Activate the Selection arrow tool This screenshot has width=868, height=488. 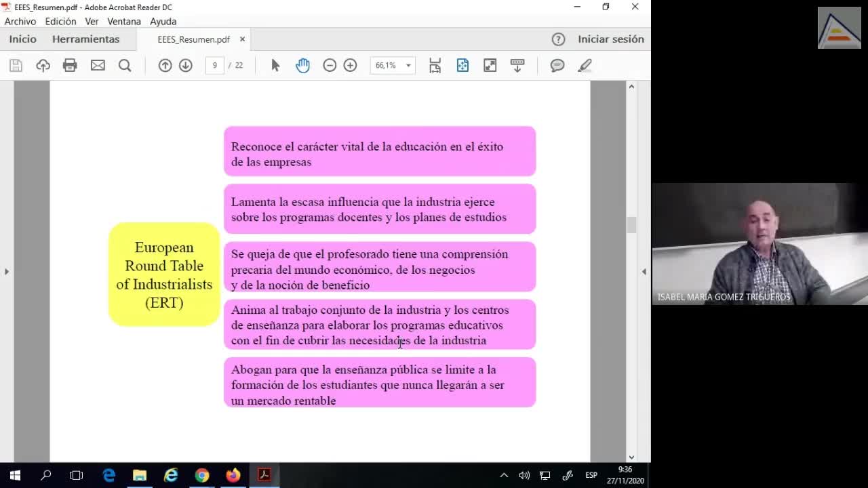click(x=275, y=65)
